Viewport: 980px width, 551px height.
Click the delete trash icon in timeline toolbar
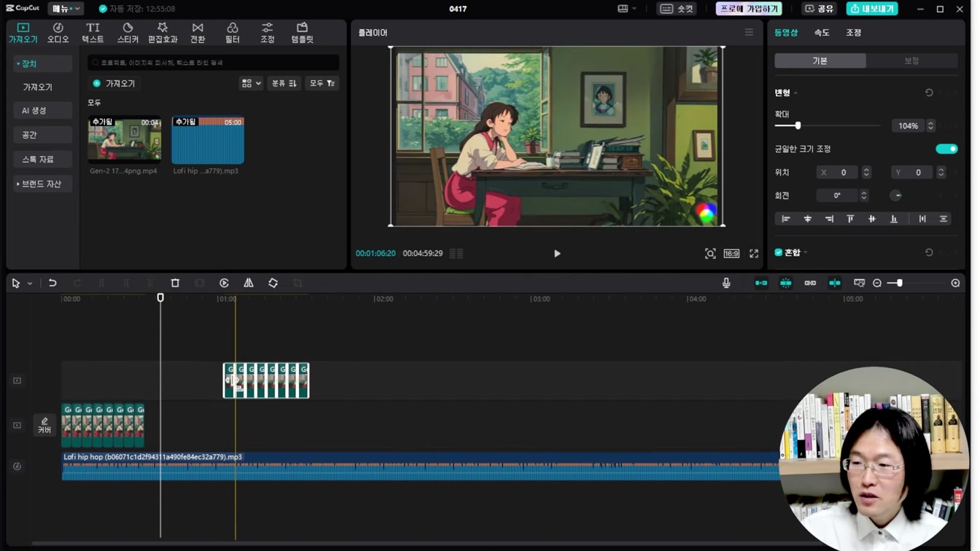point(175,283)
